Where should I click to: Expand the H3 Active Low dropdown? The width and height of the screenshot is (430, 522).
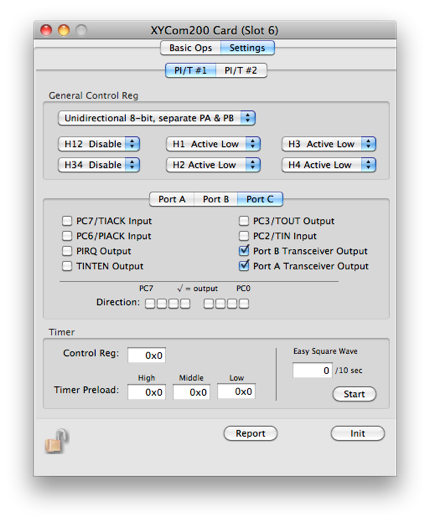pyautogui.click(x=329, y=144)
